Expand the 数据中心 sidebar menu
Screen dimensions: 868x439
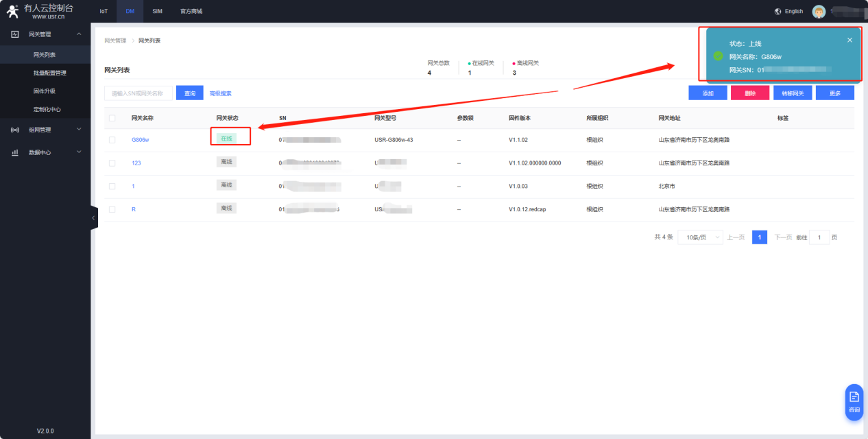pyautogui.click(x=79, y=153)
